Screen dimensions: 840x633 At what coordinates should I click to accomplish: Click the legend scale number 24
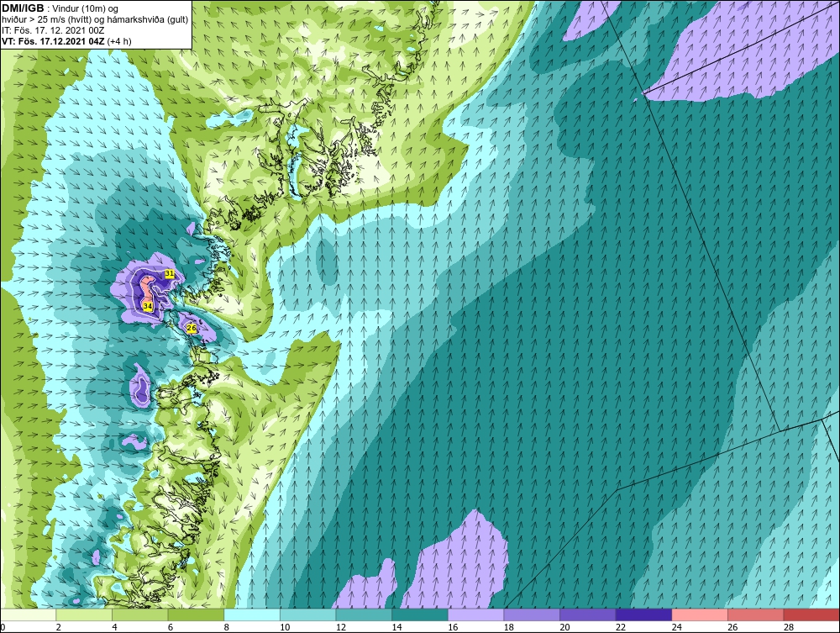[676, 627]
